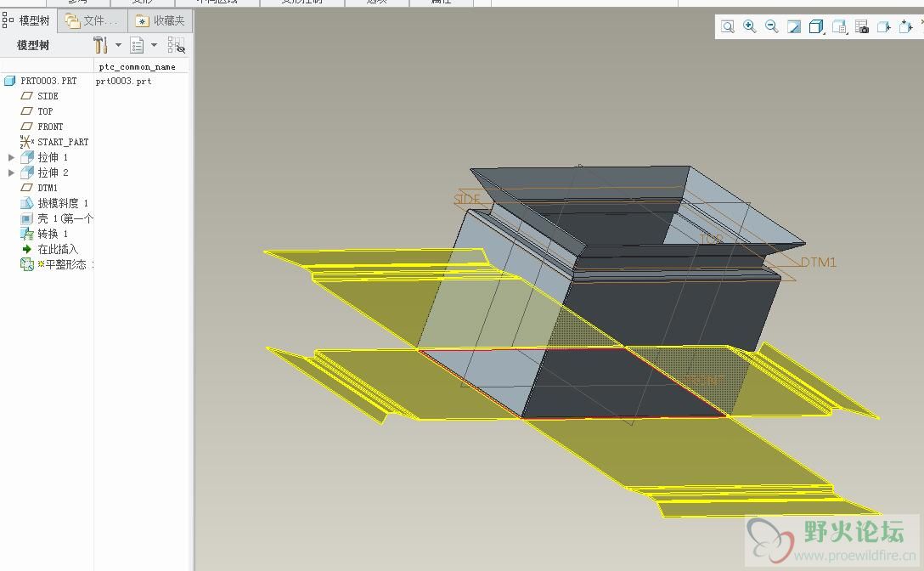This screenshot has height=571, width=924.
Task: Open the saved orientations view icon
Action: (839, 26)
